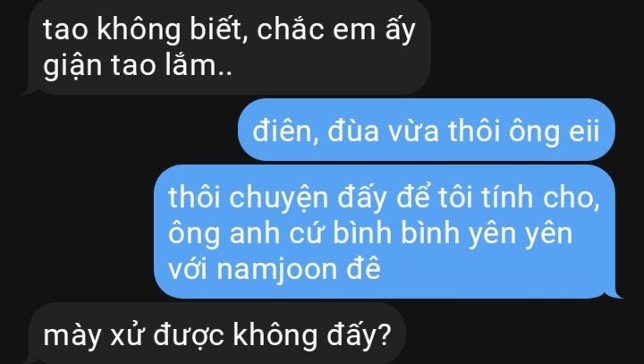The width and height of the screenshot is (644, 364).
Task: Click the word "lắm.." in the top gray bubble
Action: [x=199, y=65]
